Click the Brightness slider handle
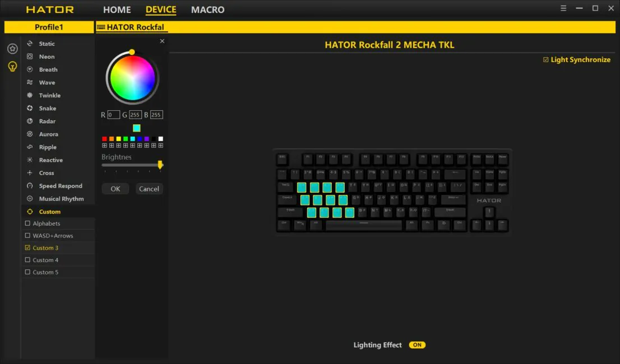 [160, 165]
